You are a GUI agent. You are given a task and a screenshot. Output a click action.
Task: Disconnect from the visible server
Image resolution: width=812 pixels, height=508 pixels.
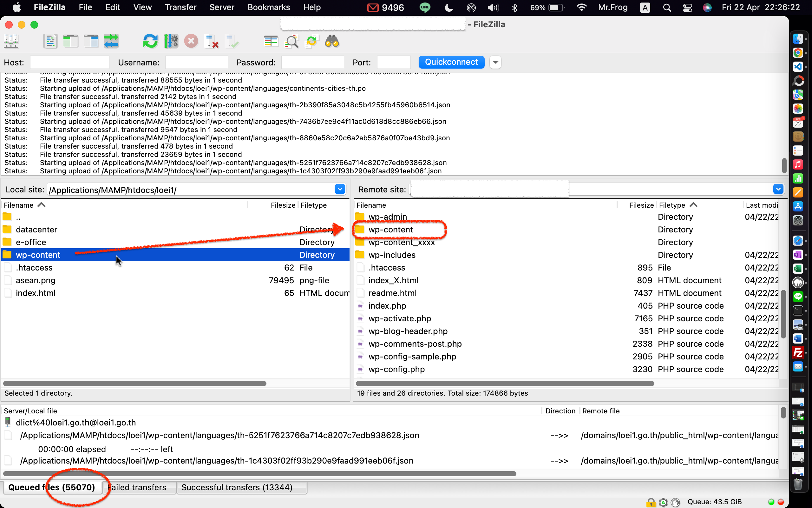[x=211, y=42]
